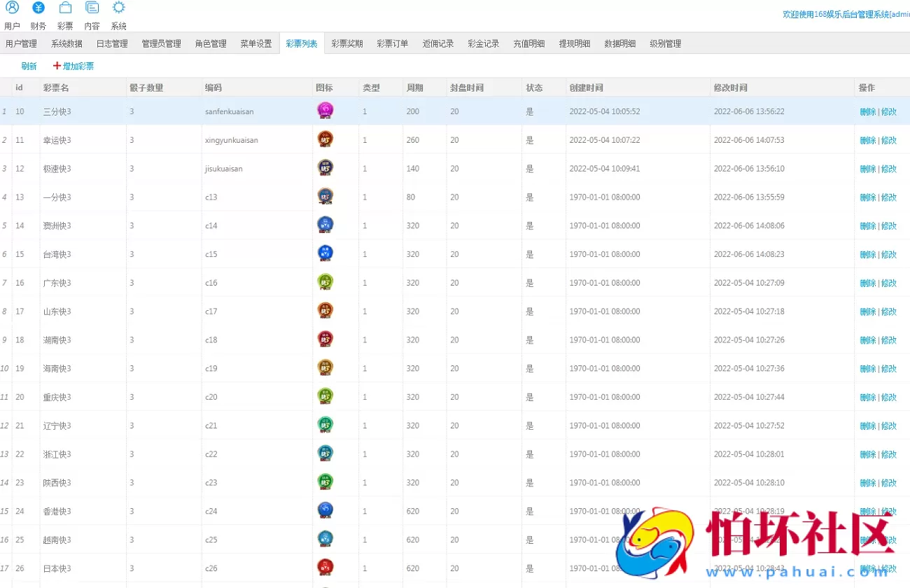The width and height of the screenshot is (910, 588).
Task: Click 修改 for the 幸运快3 row
Action: tap(889, 141)
